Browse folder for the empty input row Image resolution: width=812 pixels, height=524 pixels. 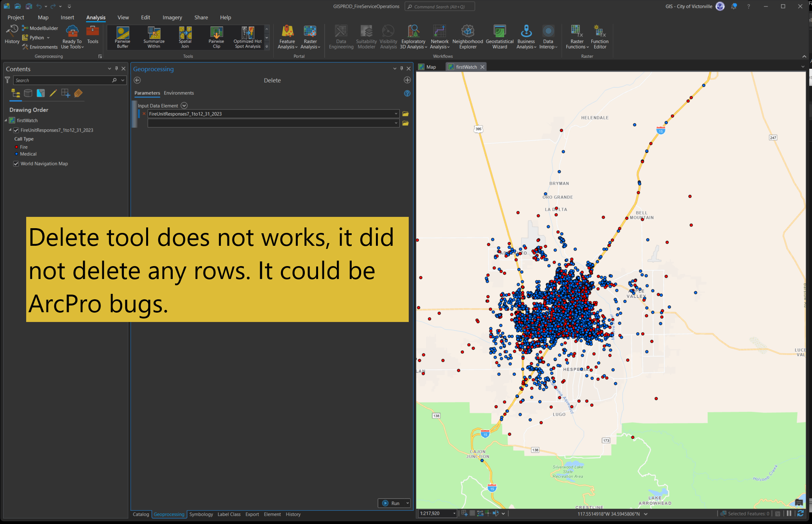[x=406, y=123]
